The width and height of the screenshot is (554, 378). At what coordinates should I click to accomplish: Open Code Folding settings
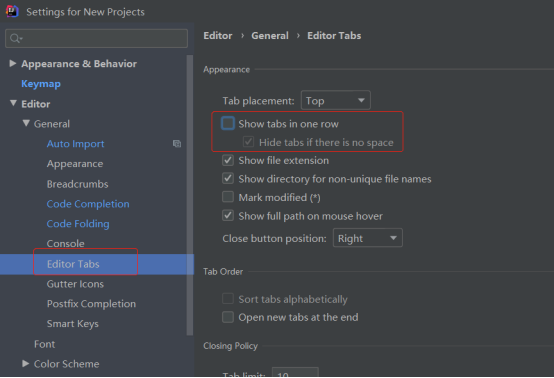click(78, 224)
